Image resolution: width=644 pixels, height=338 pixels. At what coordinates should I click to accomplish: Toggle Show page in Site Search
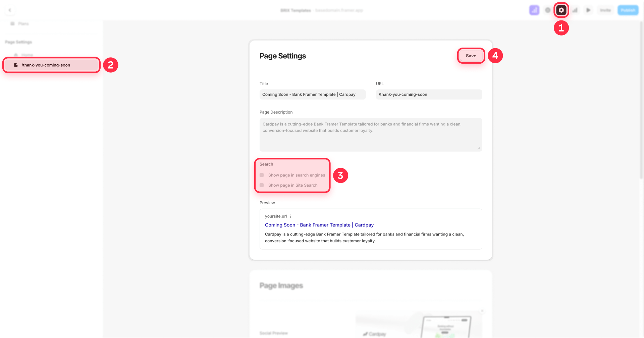(262, 185)
